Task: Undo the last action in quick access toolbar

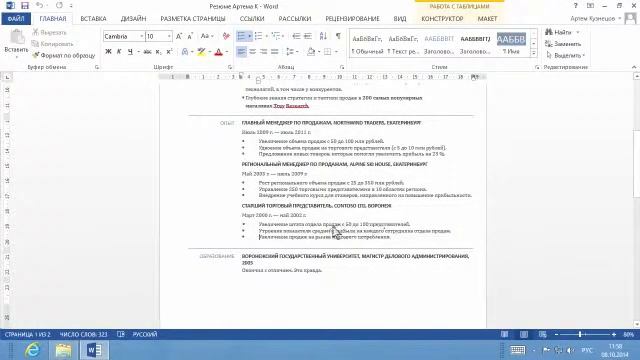Action: point(39,6)
